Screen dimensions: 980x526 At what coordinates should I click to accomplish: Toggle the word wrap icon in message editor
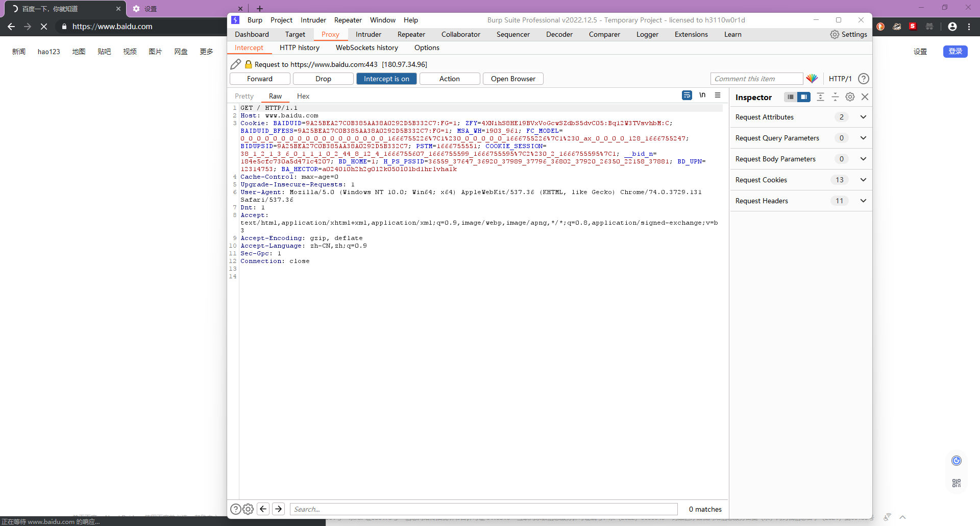point(687,95)
